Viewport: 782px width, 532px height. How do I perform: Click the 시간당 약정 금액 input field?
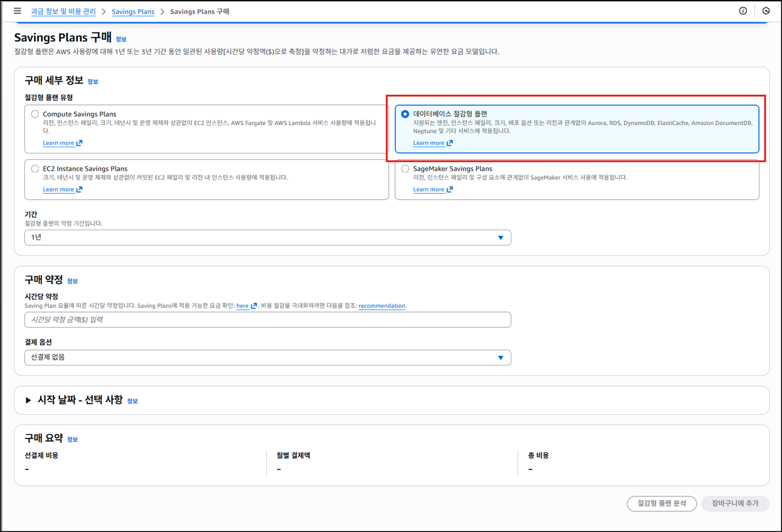(267, 320)
